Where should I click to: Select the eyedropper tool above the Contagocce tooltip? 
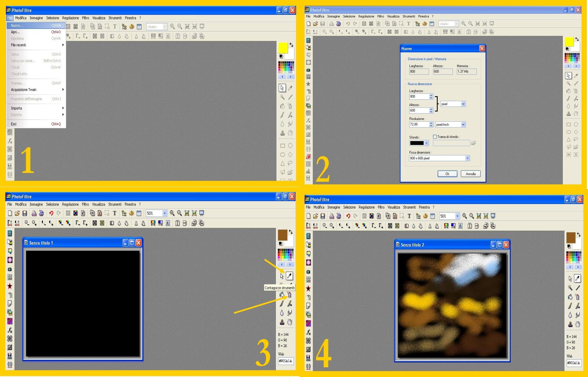click(290, 276)
